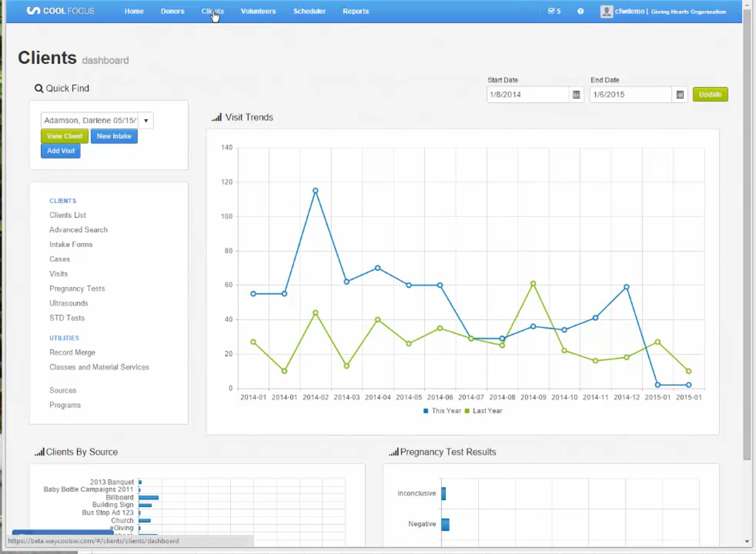Viewport: 756px width, 554px height.
Task: Click the user avatar icon
Action: click(606, 11)
